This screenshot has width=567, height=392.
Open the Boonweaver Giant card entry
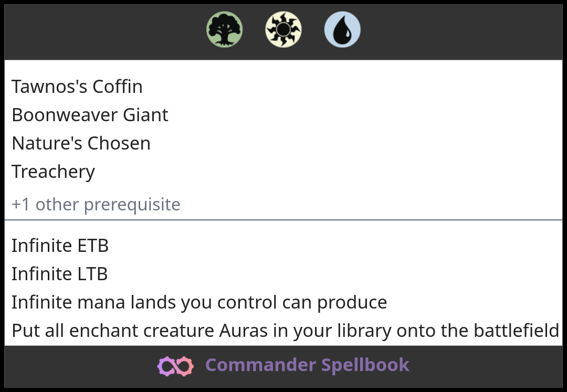coord(90,115)
